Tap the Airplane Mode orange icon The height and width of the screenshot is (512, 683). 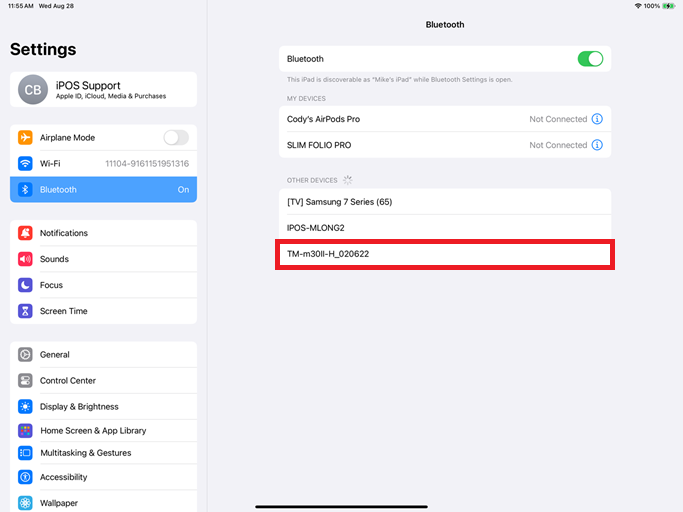[x=25, y=138]
